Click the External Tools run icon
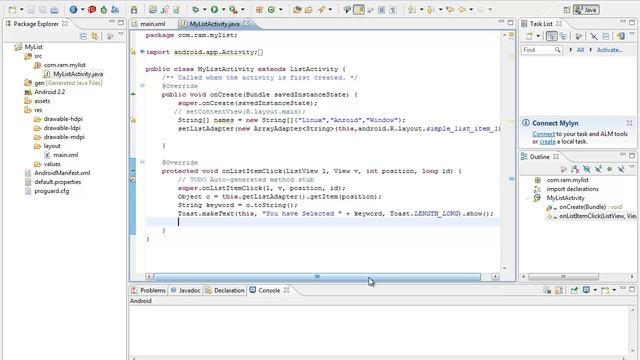This screenshot has width=640, height=360. (x=233, y=9)
